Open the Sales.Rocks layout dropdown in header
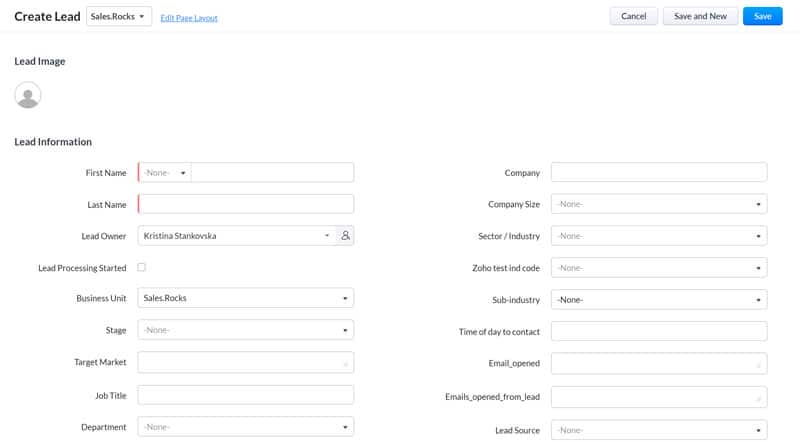 click(119, 17)
